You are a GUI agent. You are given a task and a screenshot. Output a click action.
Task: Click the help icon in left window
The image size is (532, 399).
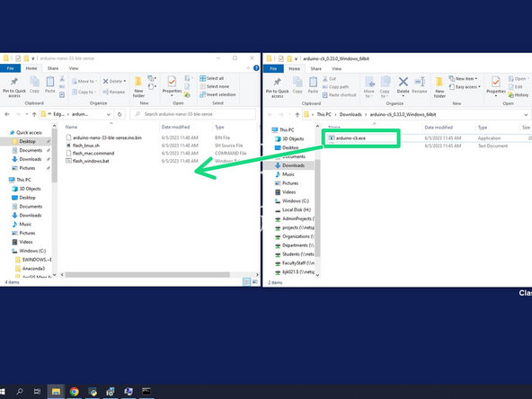point(256,68)
